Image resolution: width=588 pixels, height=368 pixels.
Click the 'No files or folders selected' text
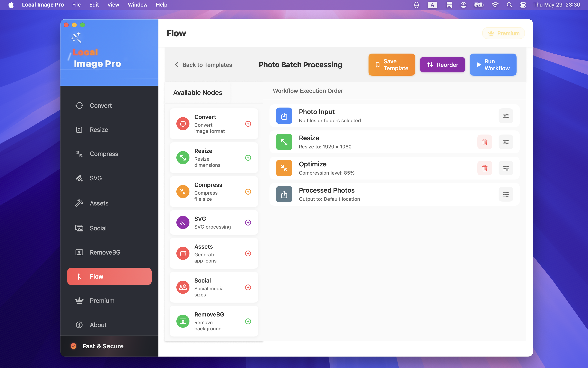(330, 120)
